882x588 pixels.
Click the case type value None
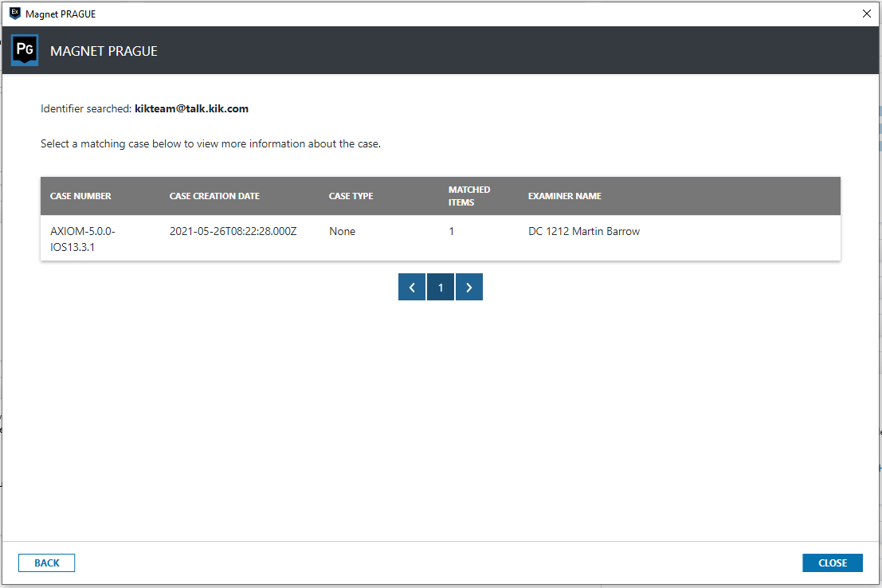click(x=342, y=232)
